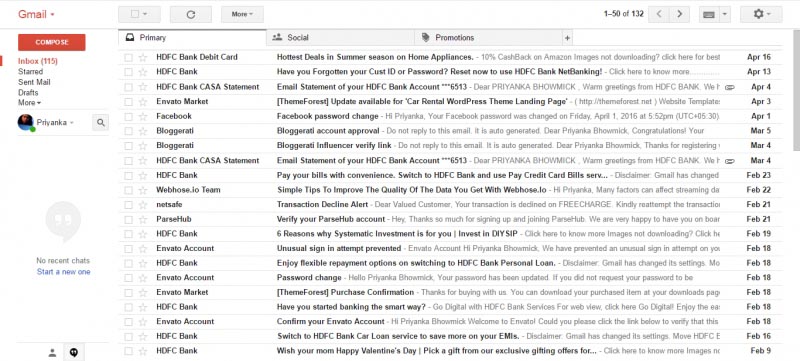The width and height of the screenshot is (800, 361).
Task: Click the search people magnifier icon
Action: click(x=101, y=122)
